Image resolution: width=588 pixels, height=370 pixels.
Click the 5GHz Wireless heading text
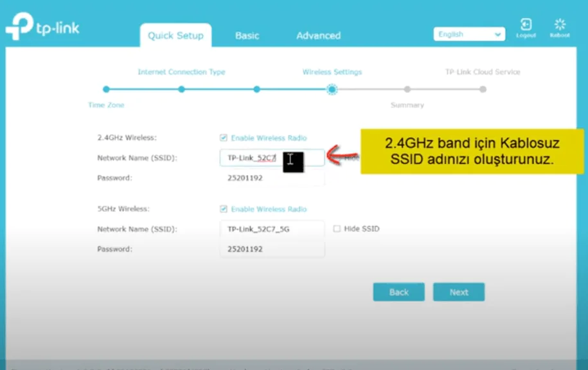coord(123,208)
